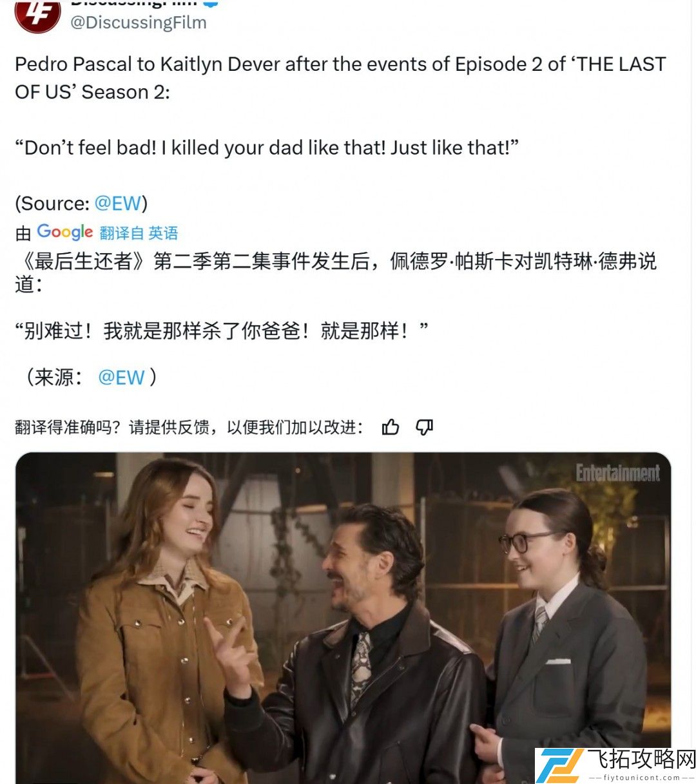This screenshot has height=784, width=696.
Task: Click the 翻译得准确吗 feedback prompt text
Action: point(189,427)
